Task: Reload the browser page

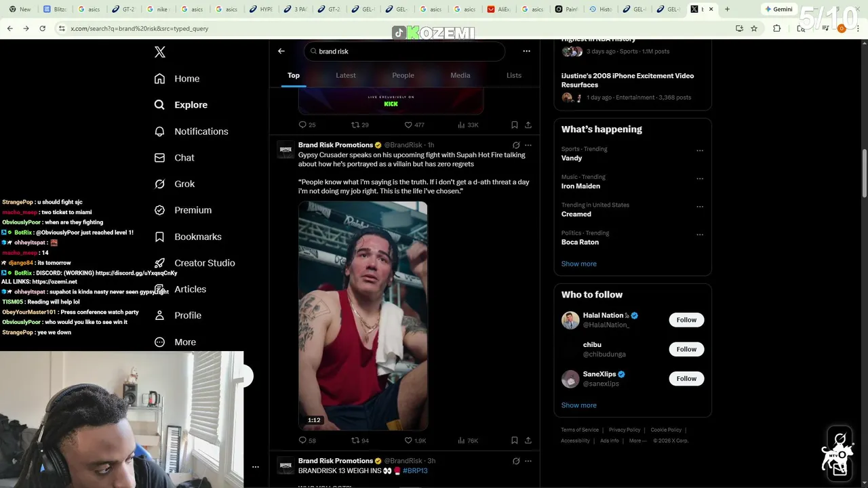Action: tap(42, 28)
